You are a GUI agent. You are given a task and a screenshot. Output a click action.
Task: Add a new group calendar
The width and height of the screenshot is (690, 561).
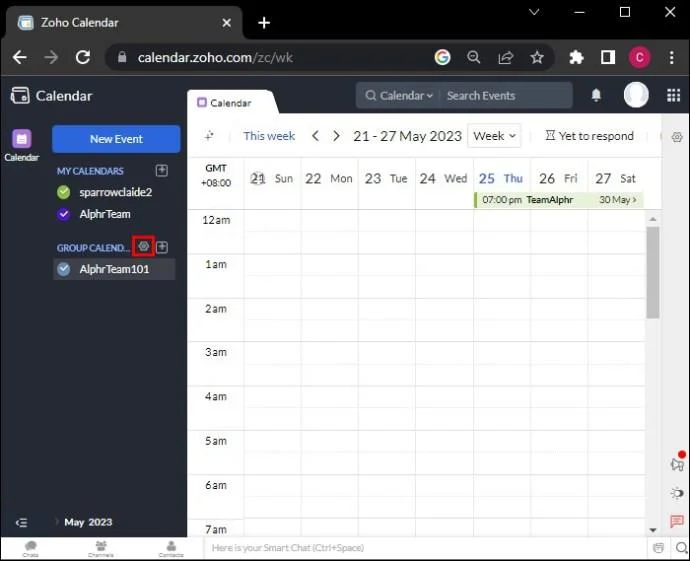(x=162, y=247)
